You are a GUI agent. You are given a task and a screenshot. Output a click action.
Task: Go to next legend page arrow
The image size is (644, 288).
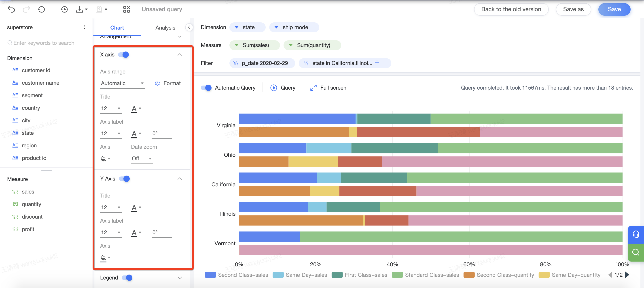point(627,275)
